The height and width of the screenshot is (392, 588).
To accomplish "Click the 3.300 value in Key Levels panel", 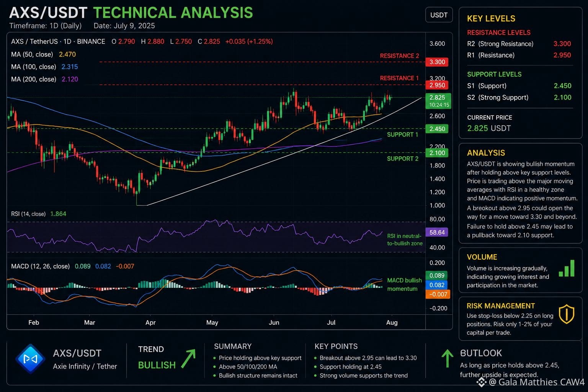I will point(562,44).
